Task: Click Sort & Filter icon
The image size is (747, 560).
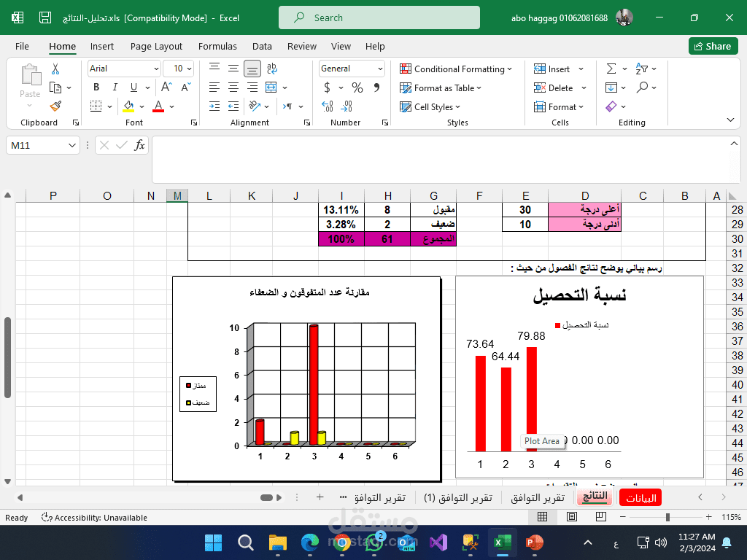Action: click(641, 69)
